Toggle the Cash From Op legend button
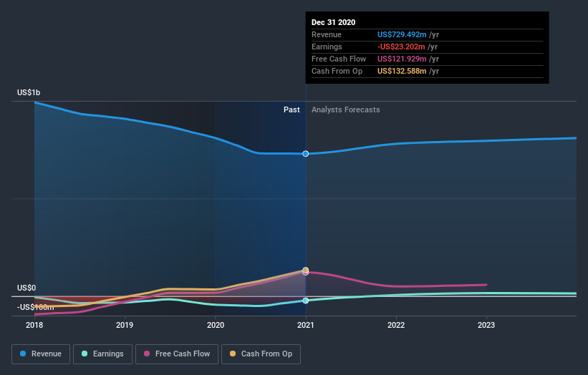This screenshot has width=588, height=375. 261,354
